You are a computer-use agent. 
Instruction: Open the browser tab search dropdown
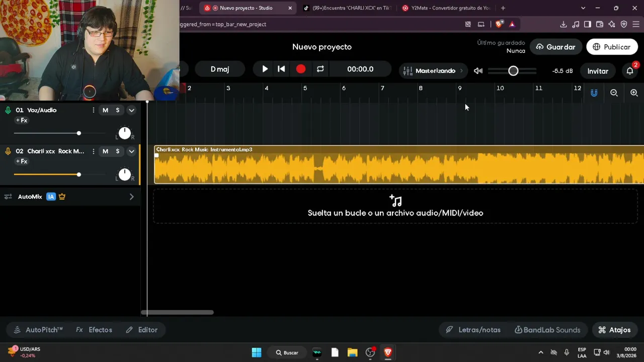click(x=583, y=8)
